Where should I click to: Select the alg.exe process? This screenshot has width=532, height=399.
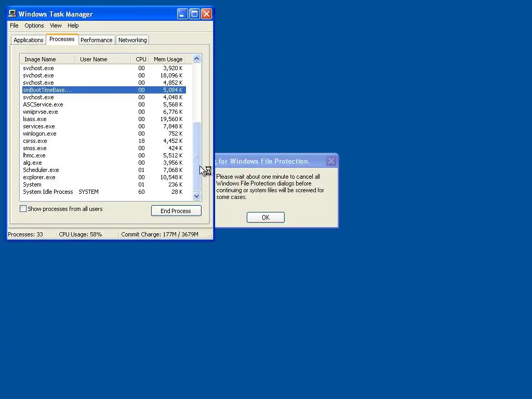point(104,163)
